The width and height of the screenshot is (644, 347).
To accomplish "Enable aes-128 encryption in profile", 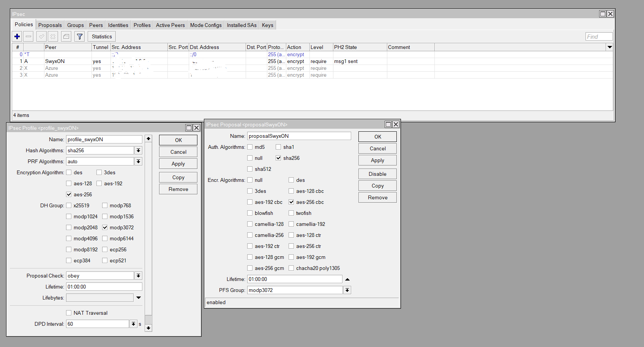I will tap(69, 183).
